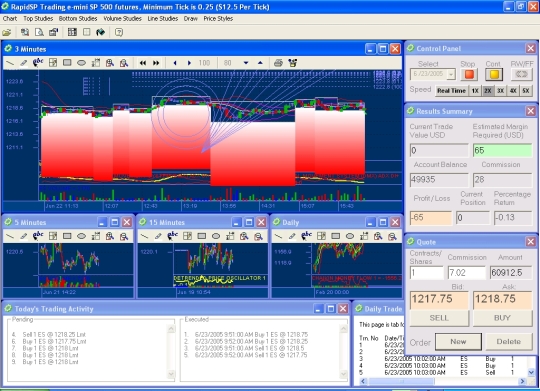The width and height of the screenshot is (540, 391).
Task: Select pending order 6 Buy 1 ES @ 1217.75
Action: (x=49, y=341)
